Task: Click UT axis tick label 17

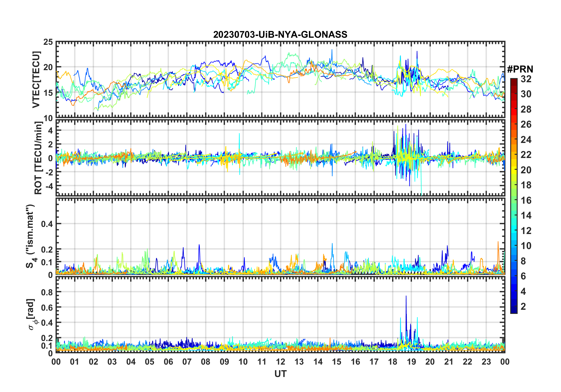Action: (x=374, y=362)
